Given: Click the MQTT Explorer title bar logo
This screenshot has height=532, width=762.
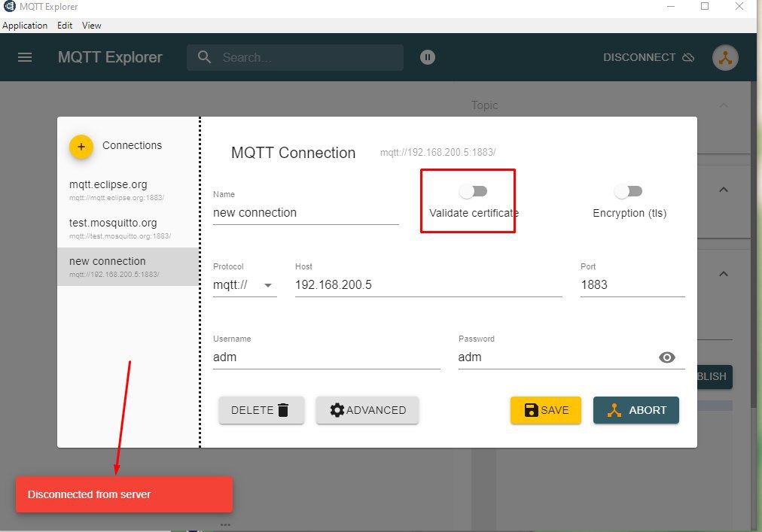Looking at the screenshot, I should point(9,6).
